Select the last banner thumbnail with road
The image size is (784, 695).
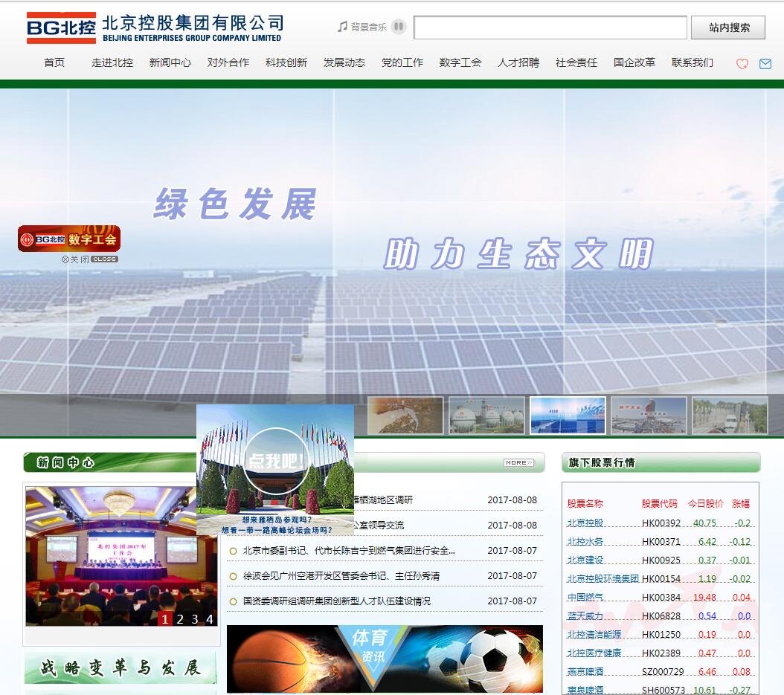tap(730, 416)
